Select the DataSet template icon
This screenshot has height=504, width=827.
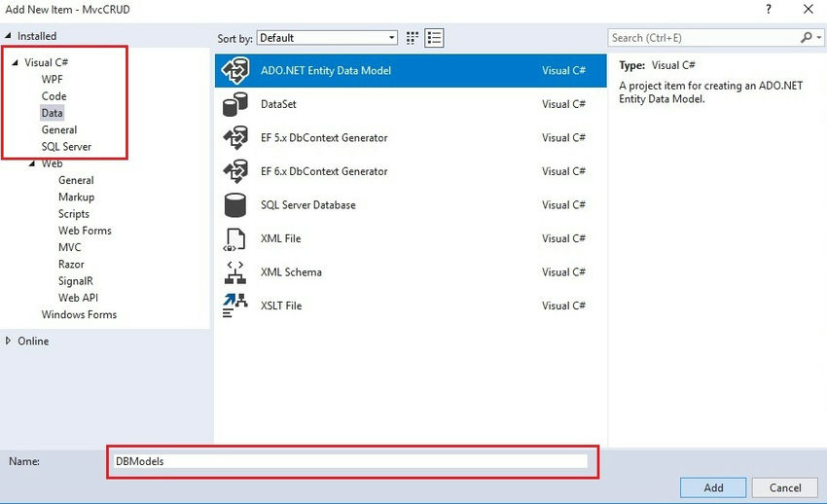[x=235, y=104]
